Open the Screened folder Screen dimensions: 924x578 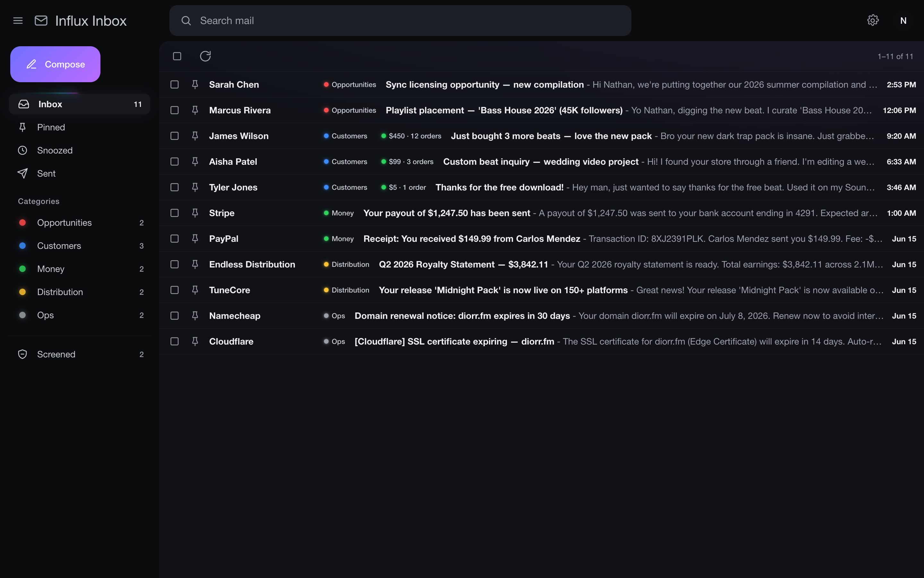point(80,355)
